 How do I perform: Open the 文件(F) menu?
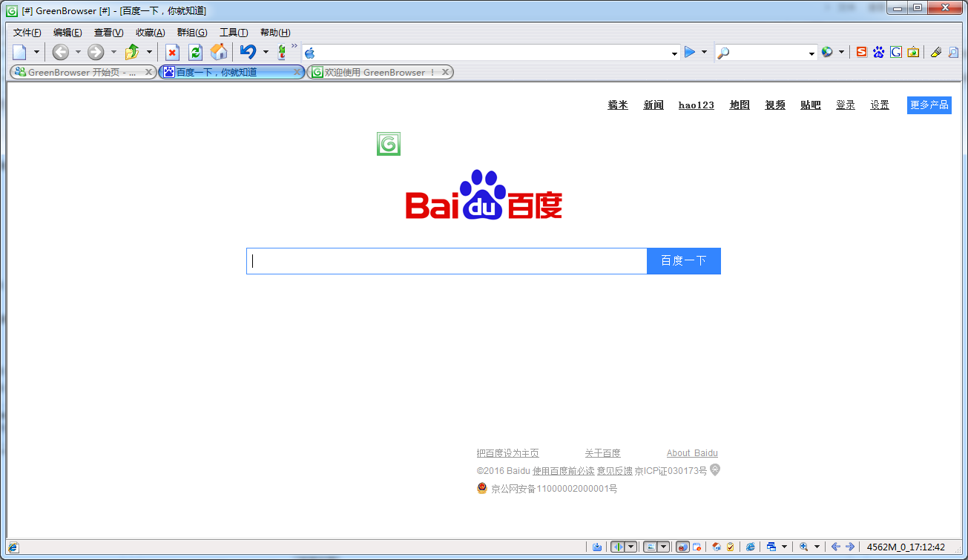tap(27, 33)
